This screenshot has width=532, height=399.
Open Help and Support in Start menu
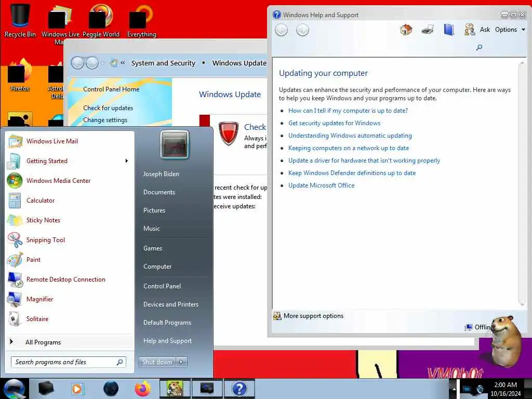(x=167, y=341)
